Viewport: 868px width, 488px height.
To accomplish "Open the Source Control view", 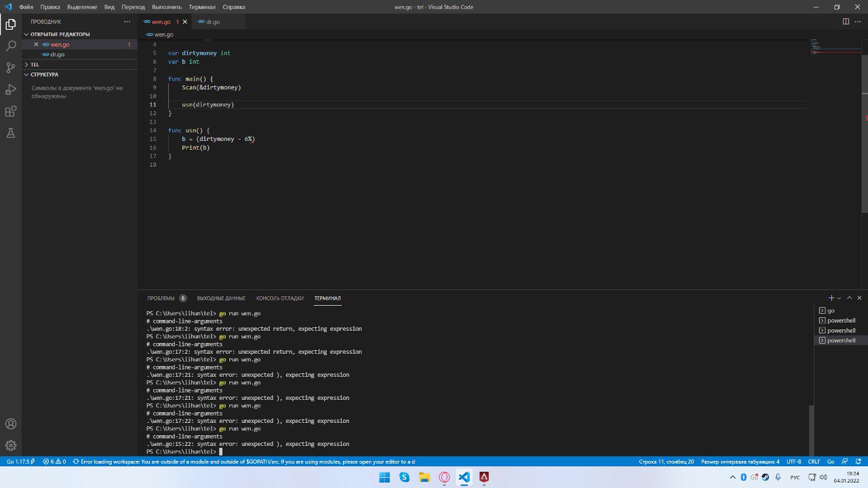I will pyautogui.click(x=11, y=68).
